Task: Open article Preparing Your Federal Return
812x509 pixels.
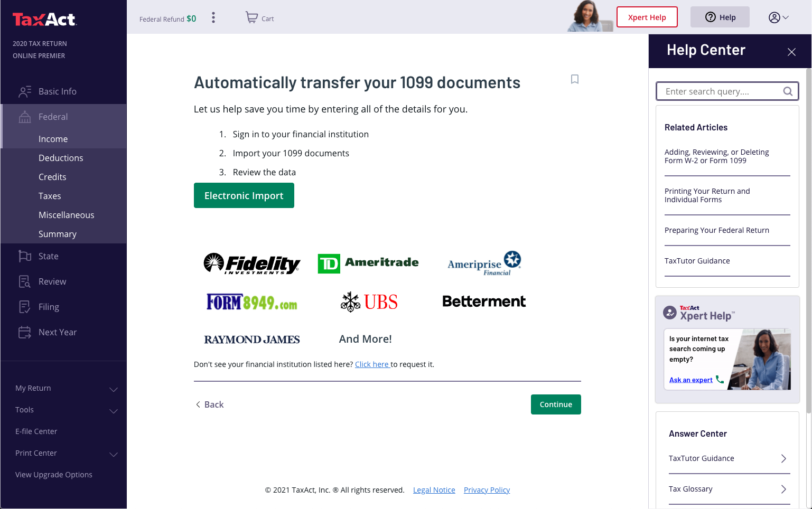Action: point(717,230)
